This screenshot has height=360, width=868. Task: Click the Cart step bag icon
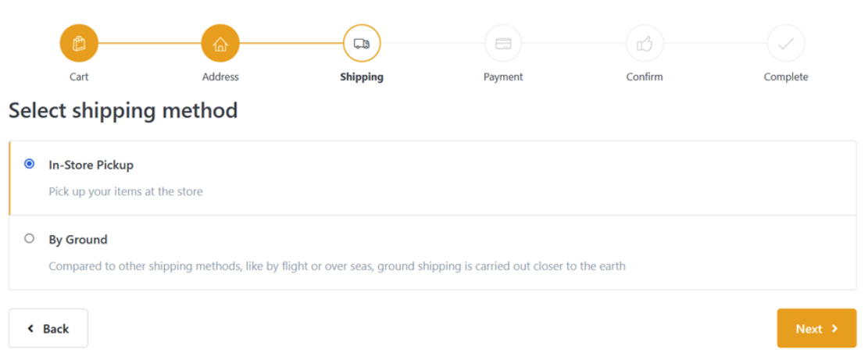point(79,44)
